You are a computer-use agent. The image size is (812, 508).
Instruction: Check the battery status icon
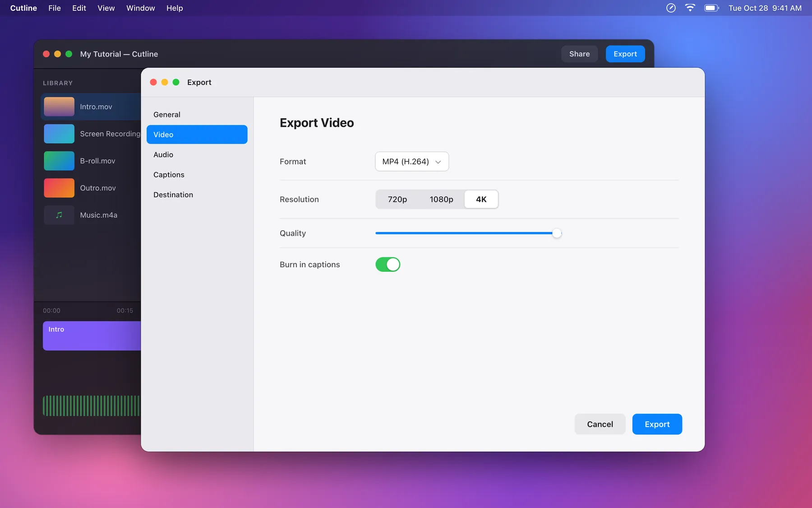tap(711, 8)
